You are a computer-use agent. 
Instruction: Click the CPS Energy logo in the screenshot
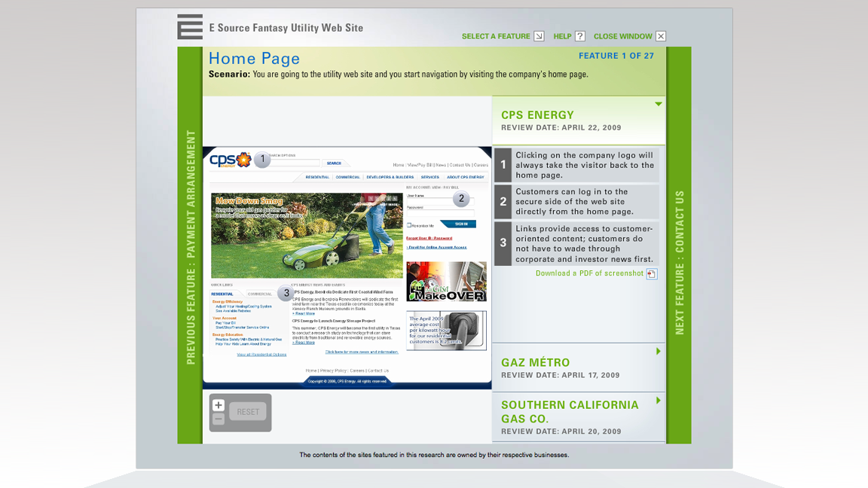231,160
